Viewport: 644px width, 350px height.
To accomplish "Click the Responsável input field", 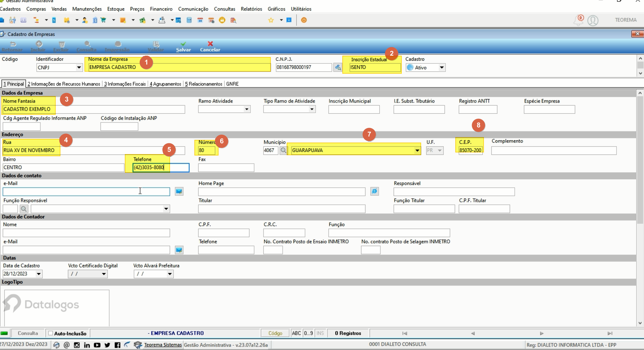I will (x=454, y=191).
